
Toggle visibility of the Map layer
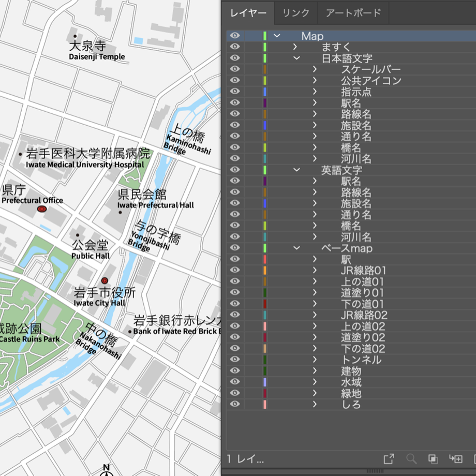[x=235, y=36]
